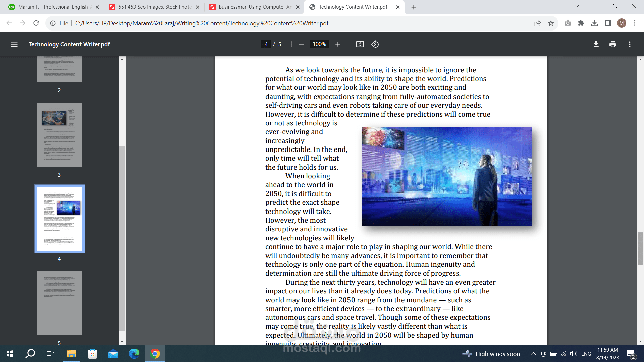This screenshot has width=644, height=362.
Task: Open the Chrome extensions puzzle icon
Action: pos(581,23)
